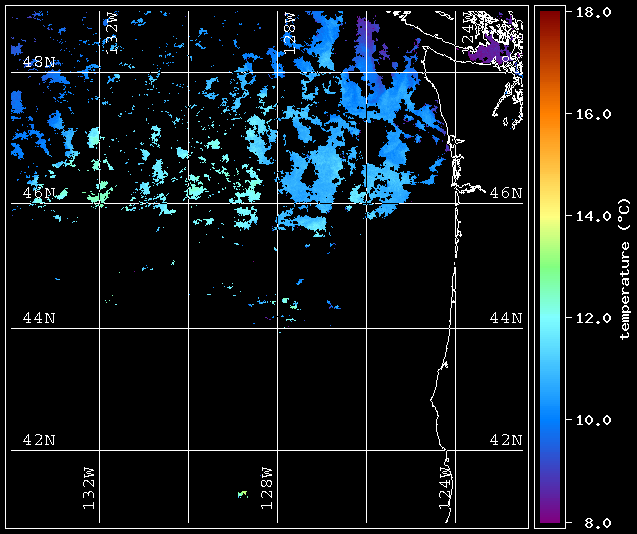Click the 10.0 colorbar tick label
637x534 pixels.
589,420
